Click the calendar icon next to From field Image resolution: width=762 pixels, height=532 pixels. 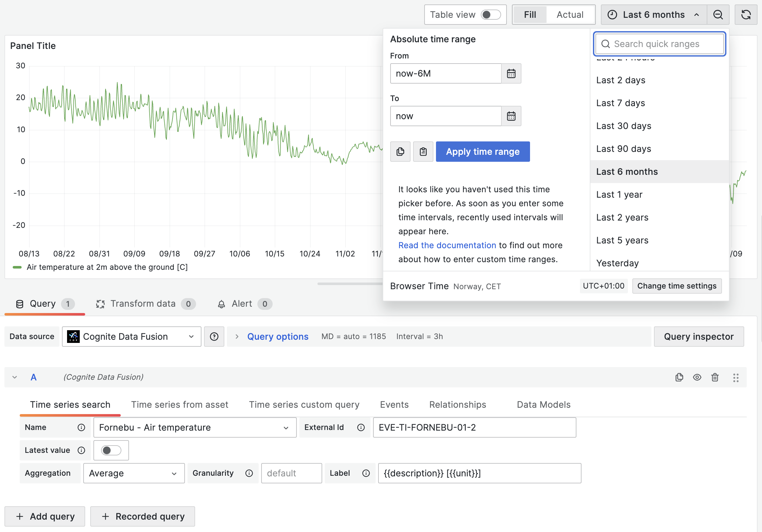511,73
